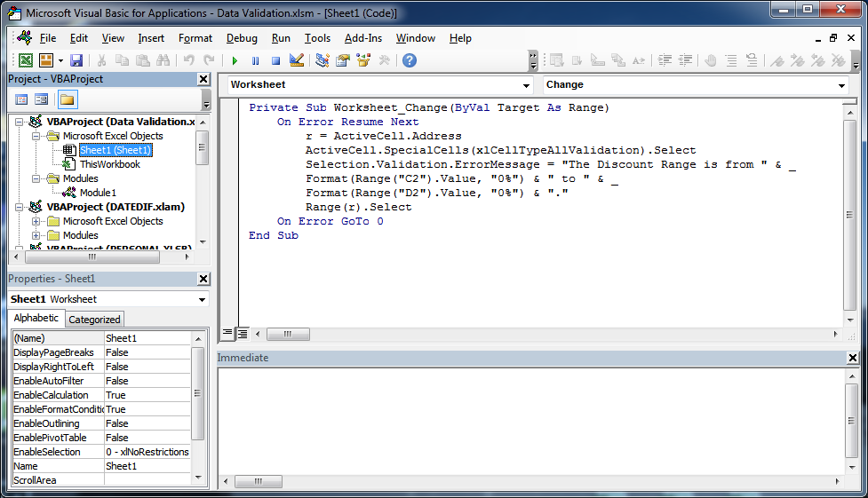Screen dimensions: 868x498
Task: Switch to the Categorized properties tab
Action: tap(94, 320)
